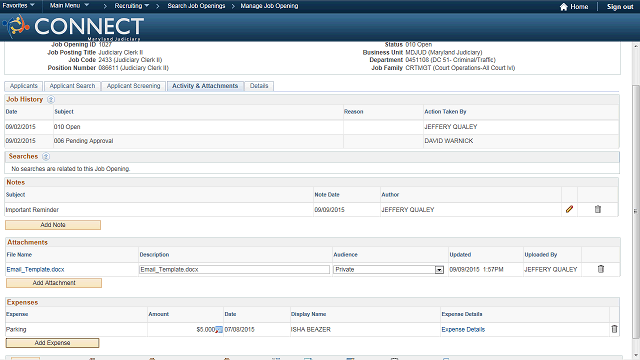Select the 010 Open history subject
640x360 pixels.
click(67, 127)
